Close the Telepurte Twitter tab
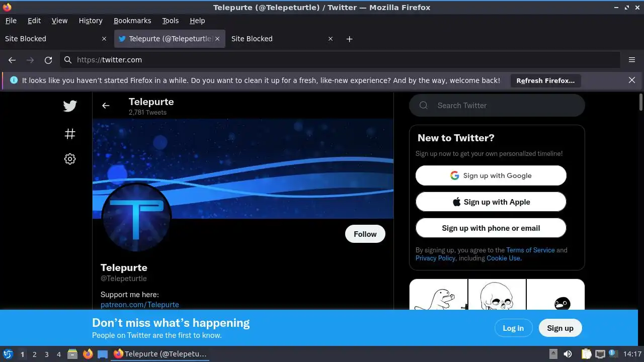This screenshot has width=644, height=362. (x=217, y=39)
